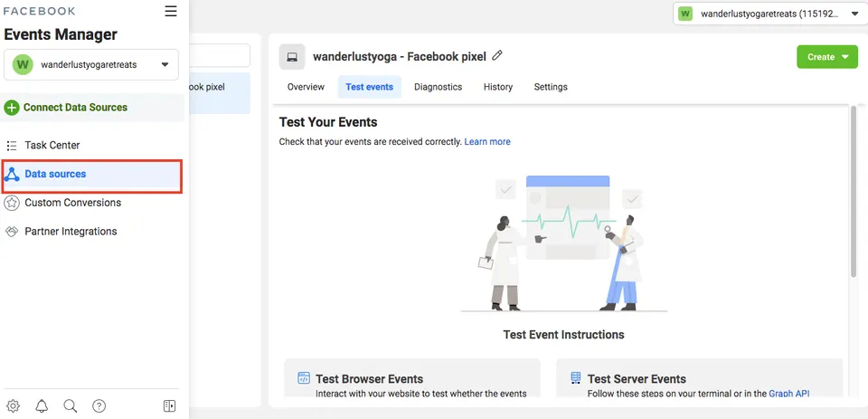Click the Events Manager title
The image size is (868, 419).
(61, 34)
